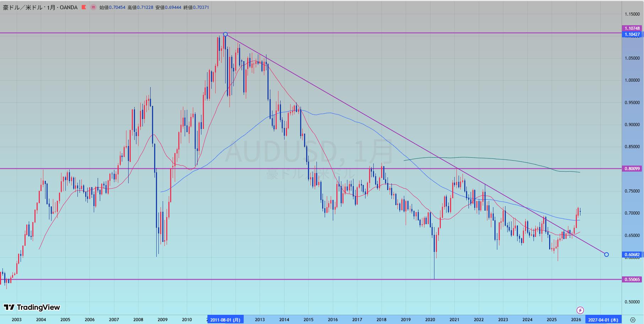Viewport: 644px width, 324px height.
Task: Click the 1.10748 price label
Action: pos(632,28)
